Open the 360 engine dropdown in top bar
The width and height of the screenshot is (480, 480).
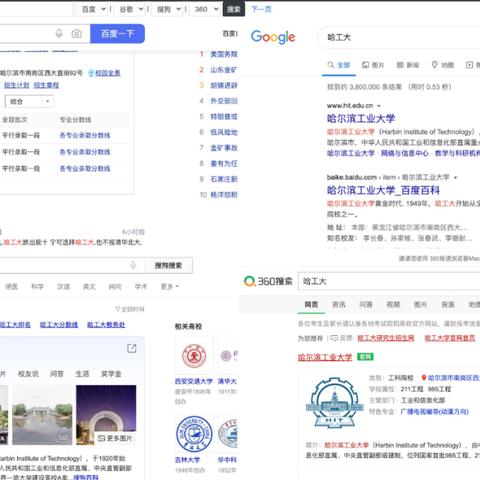205,9
